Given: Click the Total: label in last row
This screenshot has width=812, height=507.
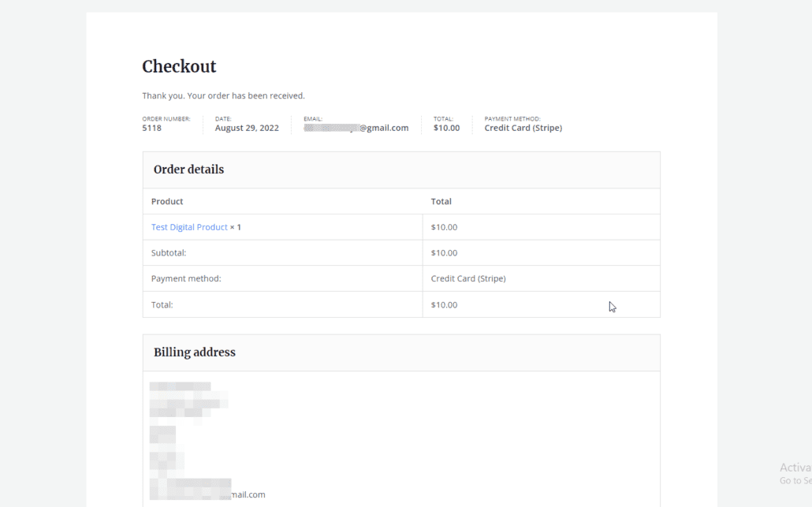Looking at the screenshot, I should (x=162, y=304).
